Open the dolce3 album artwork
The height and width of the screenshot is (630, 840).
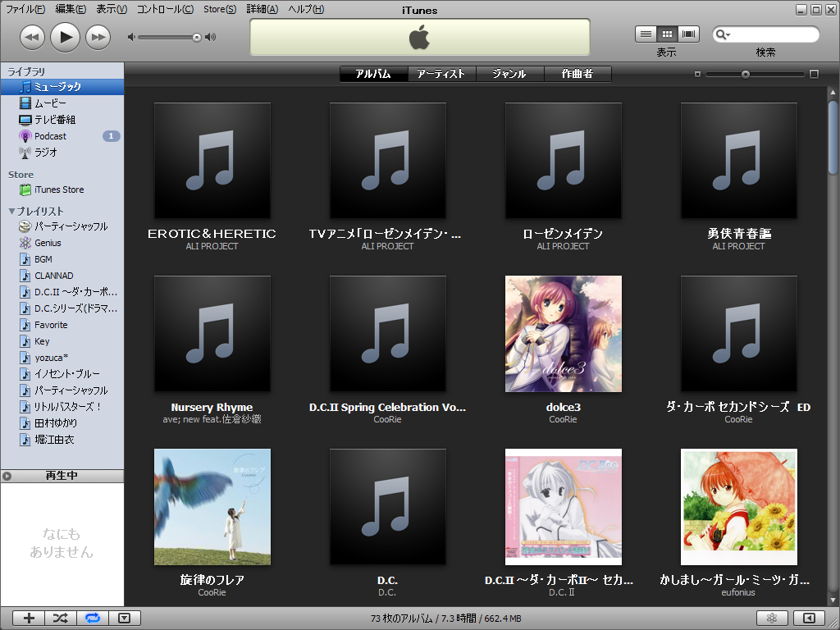[564, 334]
